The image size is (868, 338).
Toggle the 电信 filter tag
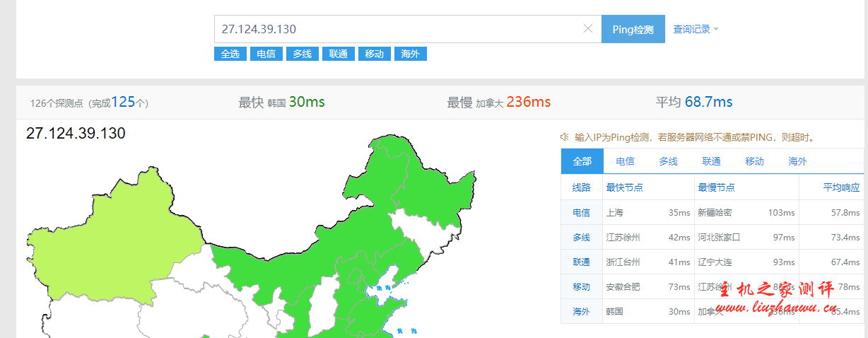pyautogui.click(x=266, y=54)
